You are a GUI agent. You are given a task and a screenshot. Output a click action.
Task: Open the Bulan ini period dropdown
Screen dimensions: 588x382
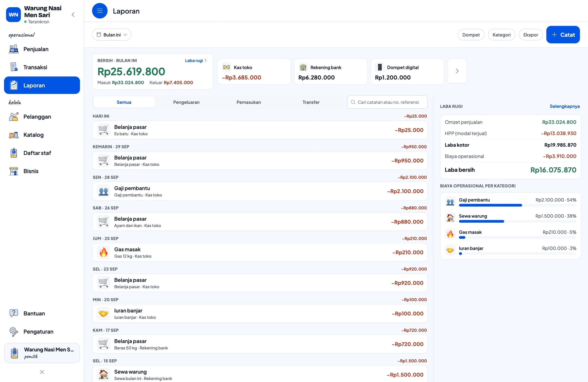(x=112, y=35)
